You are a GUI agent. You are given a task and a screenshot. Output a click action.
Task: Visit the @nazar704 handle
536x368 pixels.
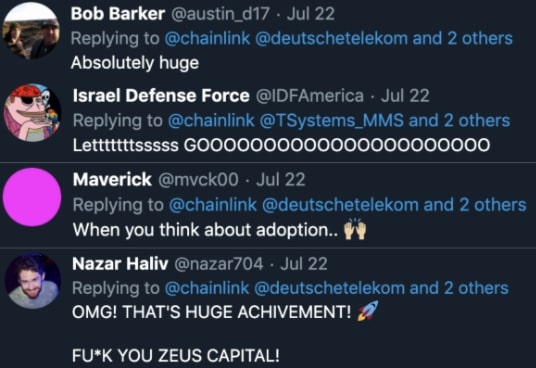219,264
